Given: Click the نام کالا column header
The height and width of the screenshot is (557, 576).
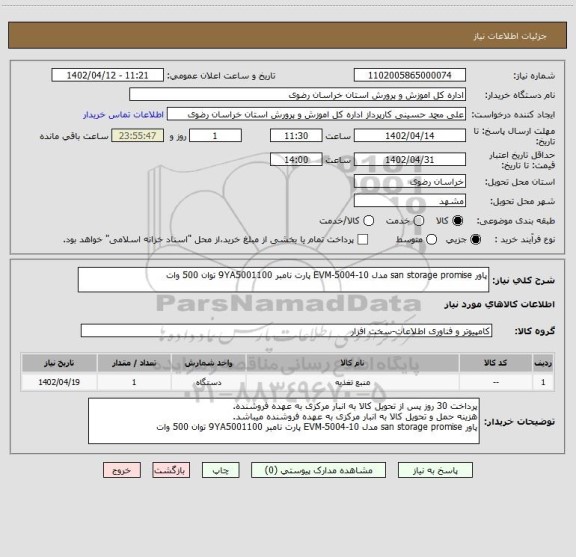Looking at the screenshot, I should [x=353, y=363].
